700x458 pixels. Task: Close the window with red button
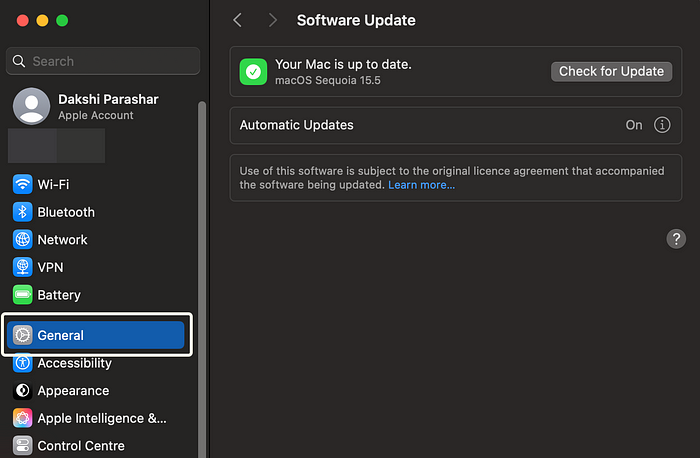pyautogui.click(x=23, y=21)
